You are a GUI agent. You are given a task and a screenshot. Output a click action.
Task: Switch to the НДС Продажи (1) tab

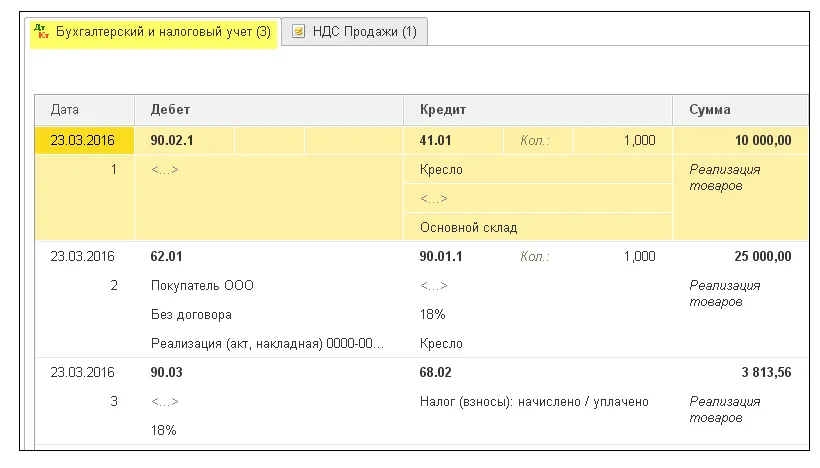(360, 32)
